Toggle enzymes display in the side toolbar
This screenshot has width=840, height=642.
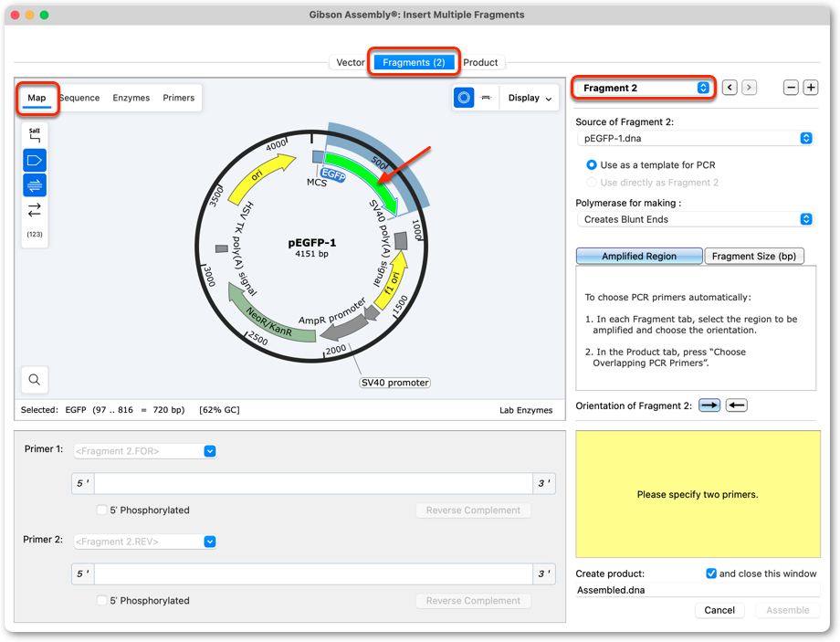[35, 134]
